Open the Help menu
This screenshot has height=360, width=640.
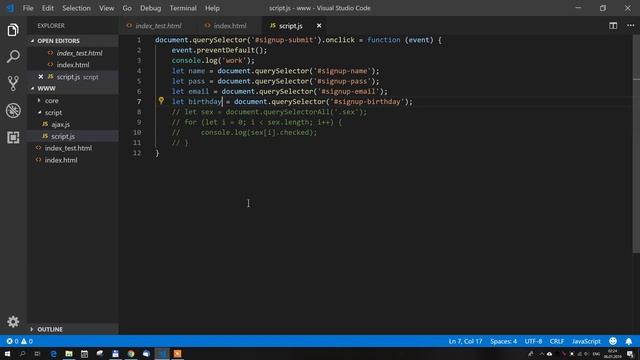coord(212,8)
